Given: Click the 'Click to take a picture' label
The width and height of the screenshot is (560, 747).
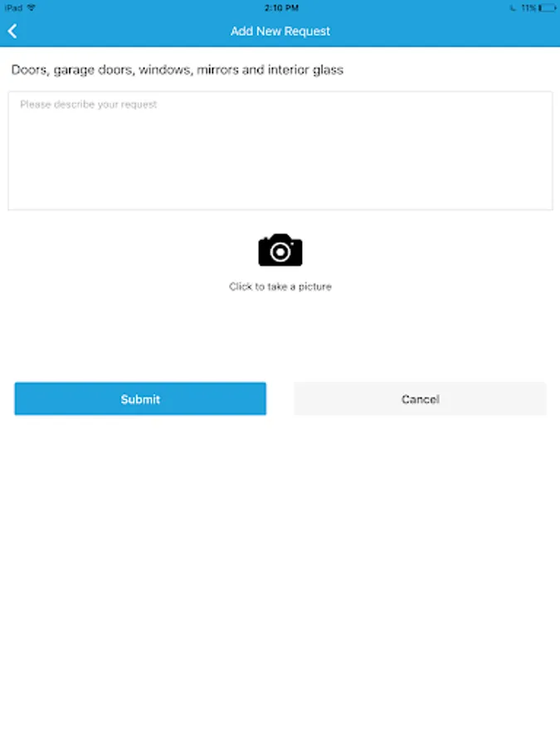Looking at the screenshot, I should coord(280,286).
